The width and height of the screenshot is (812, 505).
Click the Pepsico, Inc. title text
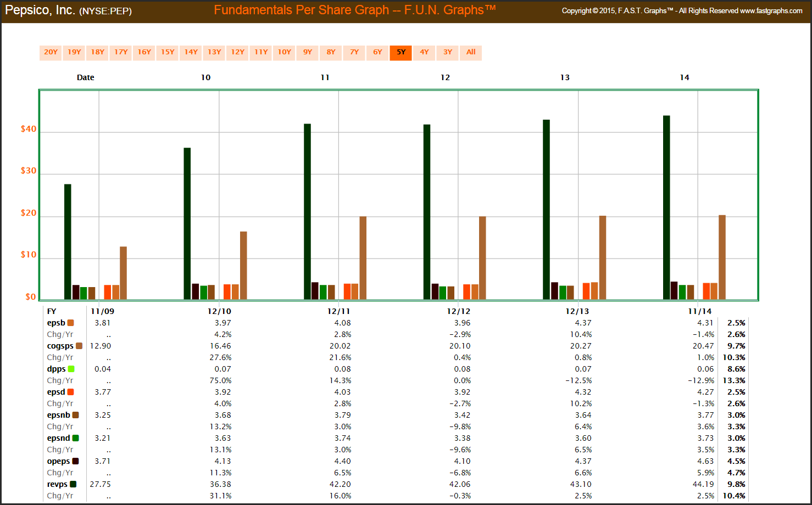40,10
